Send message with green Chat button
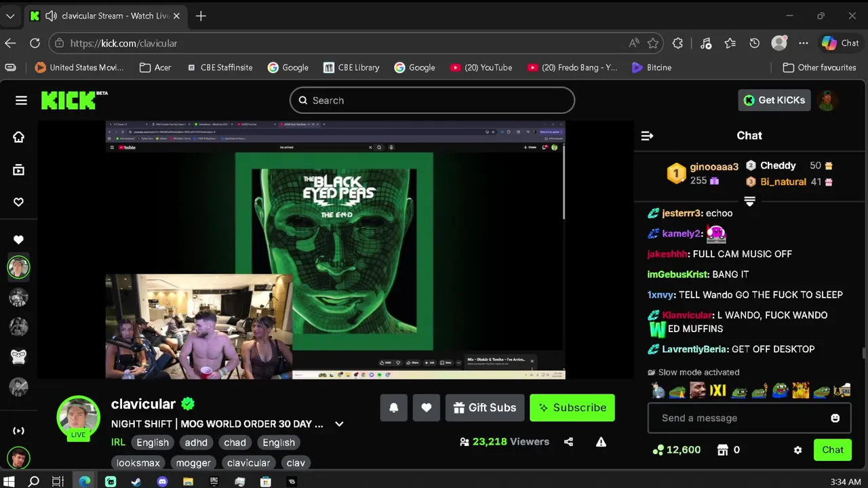This screenshot has width=868, height=488. point(833,450)
